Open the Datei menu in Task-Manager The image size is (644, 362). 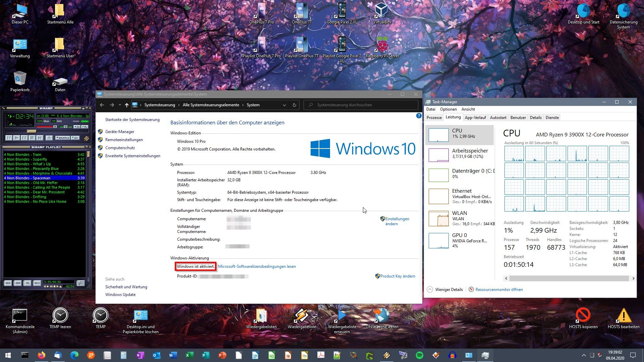pyautogui.click(x=431, y=109)
